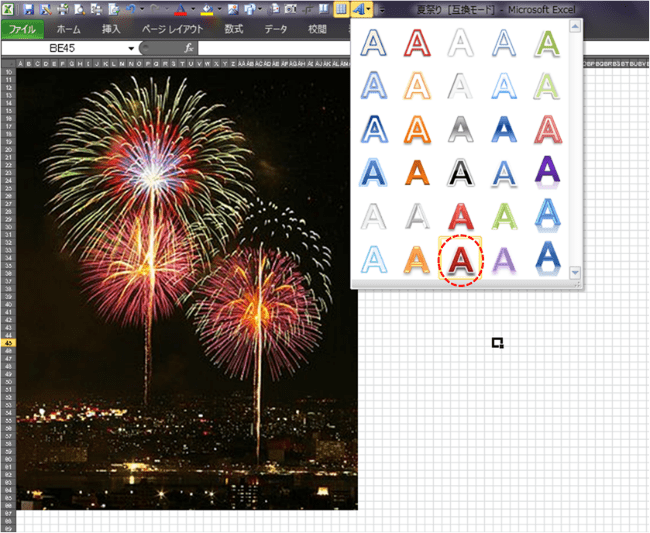Click the Select All corner of the sheet

click(8, 63)
